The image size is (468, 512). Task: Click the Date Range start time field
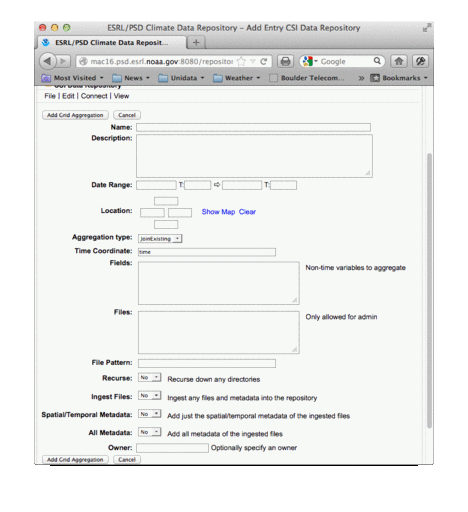(x=198, y=185)
